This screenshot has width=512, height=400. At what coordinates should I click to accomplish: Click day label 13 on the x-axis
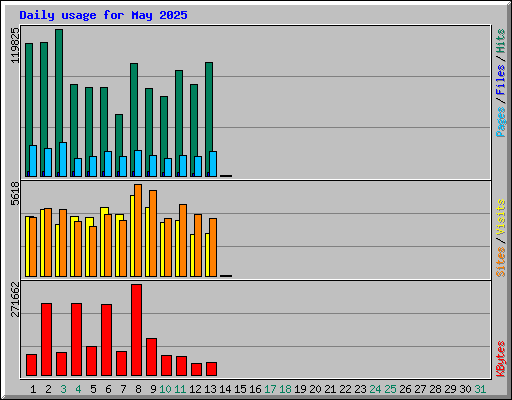point(210,389)
